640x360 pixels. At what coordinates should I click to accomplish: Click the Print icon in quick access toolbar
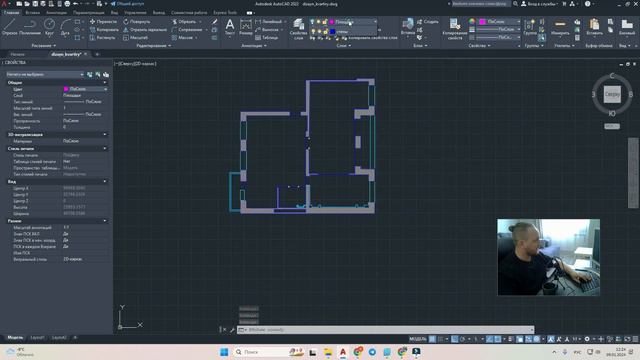[67, 4]
